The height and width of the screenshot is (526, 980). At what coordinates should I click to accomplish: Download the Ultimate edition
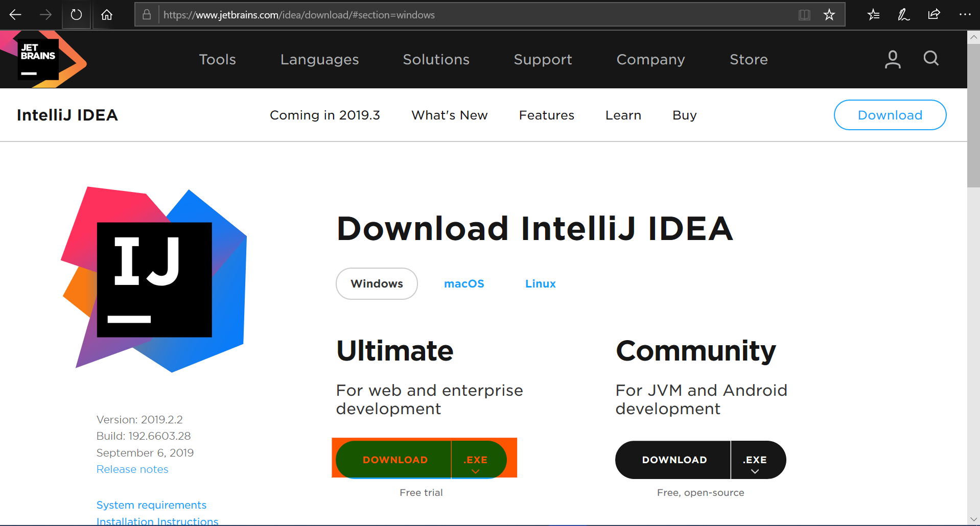[394, 460]
